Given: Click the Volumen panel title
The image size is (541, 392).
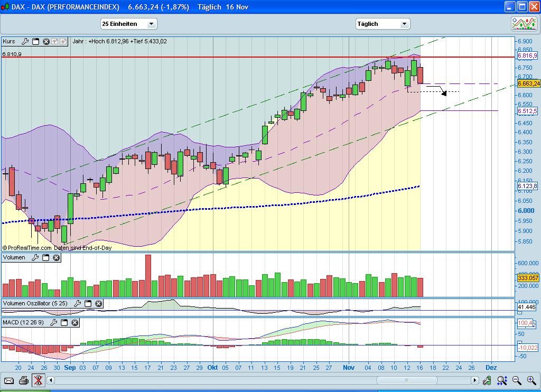Looking at the screenshot, I should [x=14, y=257].
